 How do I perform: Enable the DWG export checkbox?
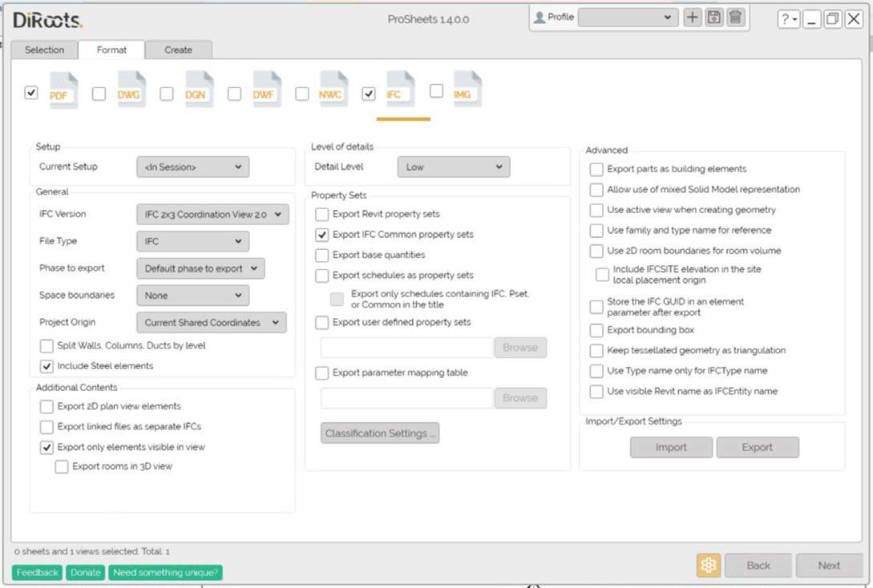[x=99, y=94]
